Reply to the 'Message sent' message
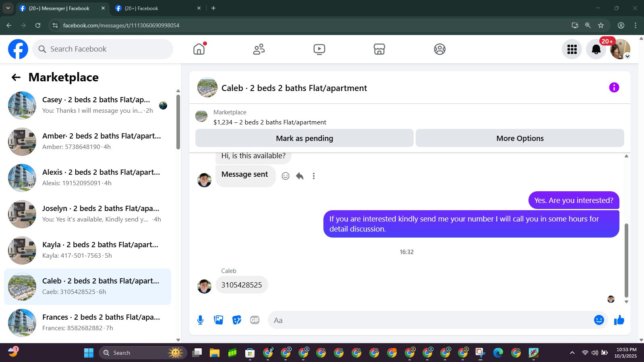Screen dimensions: 644x362 click(300, 176)
